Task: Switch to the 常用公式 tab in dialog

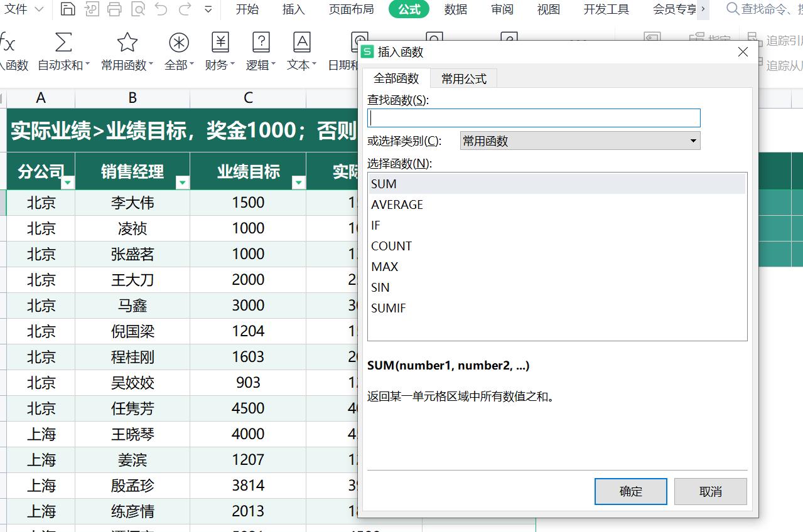Action: point(463,78)
